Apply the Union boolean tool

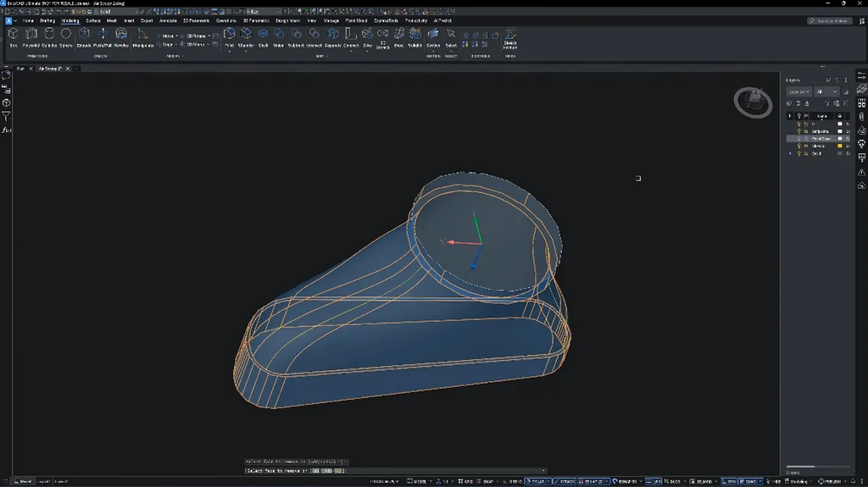click(x=278, y=37)
